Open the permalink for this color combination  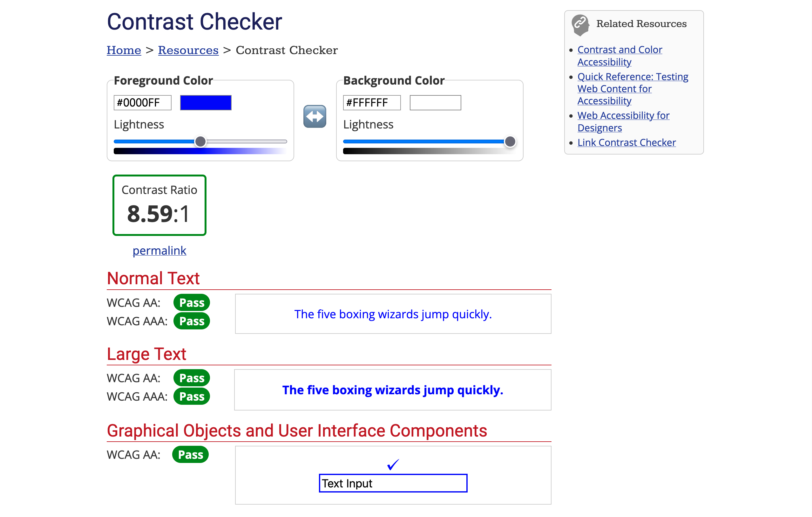tap(159, 251)
